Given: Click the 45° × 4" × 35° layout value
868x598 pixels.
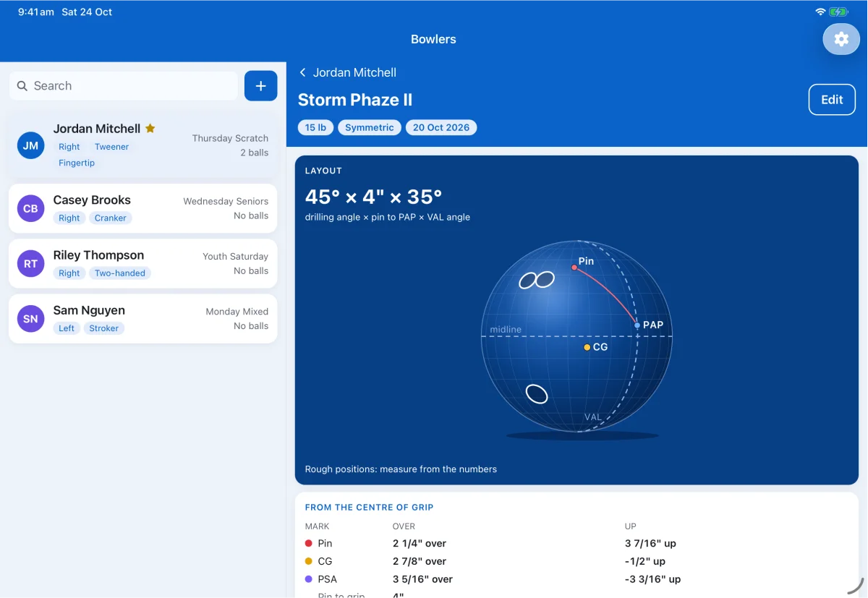Looking at the screenshot, I should pyautogui.click(x=373, y=197).
